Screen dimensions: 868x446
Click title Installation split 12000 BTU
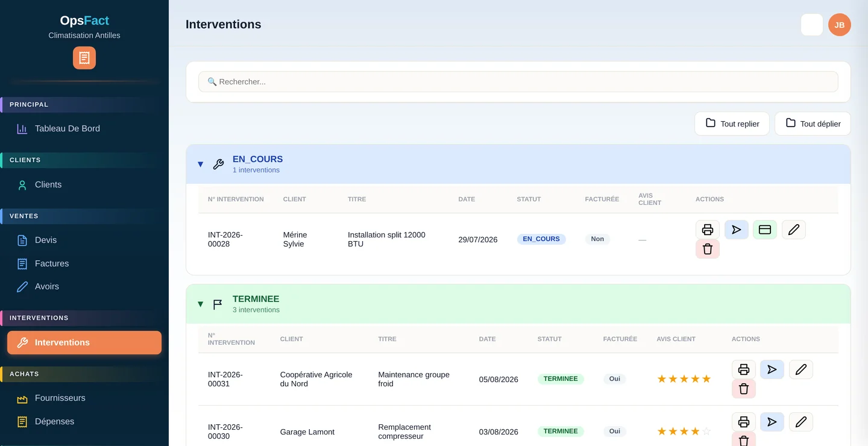[386, 239]
